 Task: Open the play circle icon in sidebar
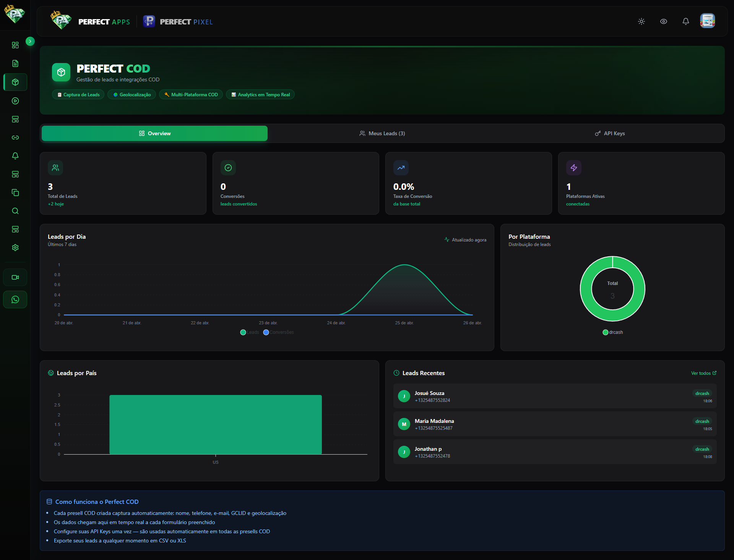pyautogui.click(x=15, y=101)
